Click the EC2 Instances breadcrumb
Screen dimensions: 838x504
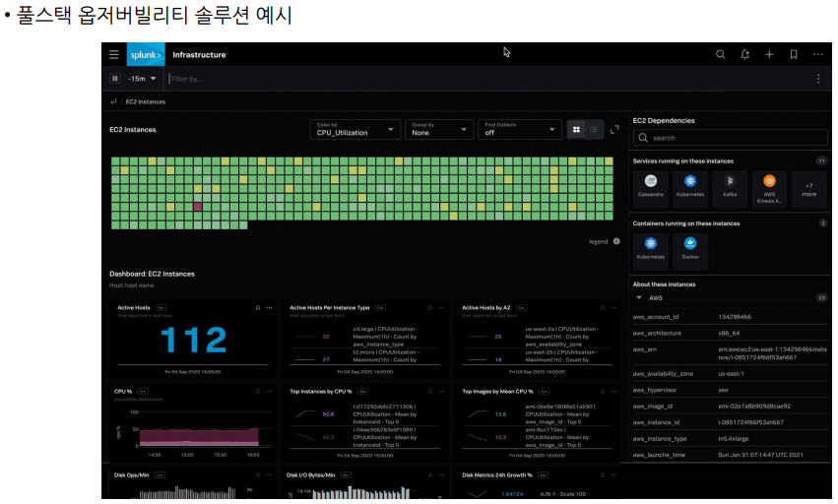click(146, 101)
